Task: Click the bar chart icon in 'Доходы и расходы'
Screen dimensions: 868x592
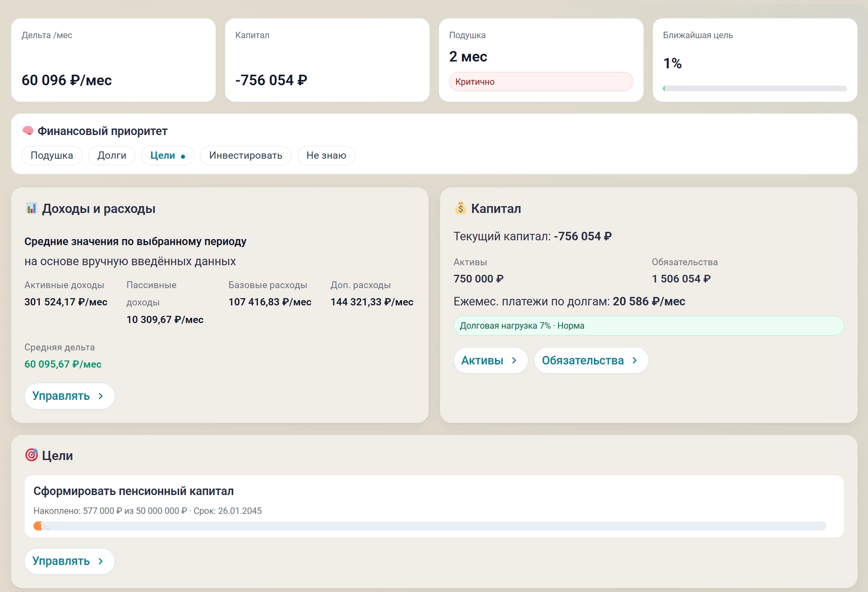Action: (32, 208)
